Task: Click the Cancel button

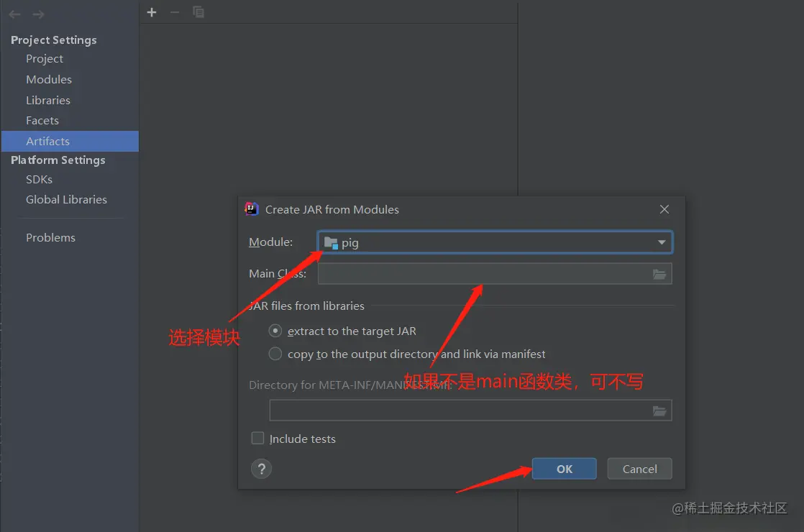Action: coord(639,469)
